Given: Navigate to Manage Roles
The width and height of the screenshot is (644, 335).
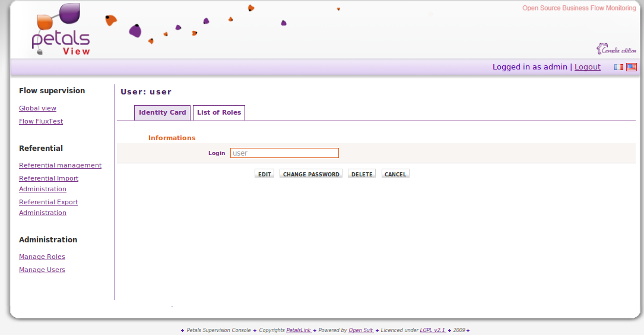Looking at the screenshot, I should [x=42, y=257].
